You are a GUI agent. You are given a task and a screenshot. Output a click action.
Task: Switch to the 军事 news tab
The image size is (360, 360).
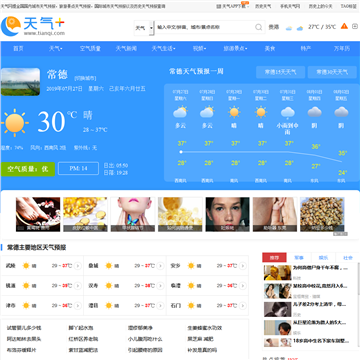(x=299, y=258)
